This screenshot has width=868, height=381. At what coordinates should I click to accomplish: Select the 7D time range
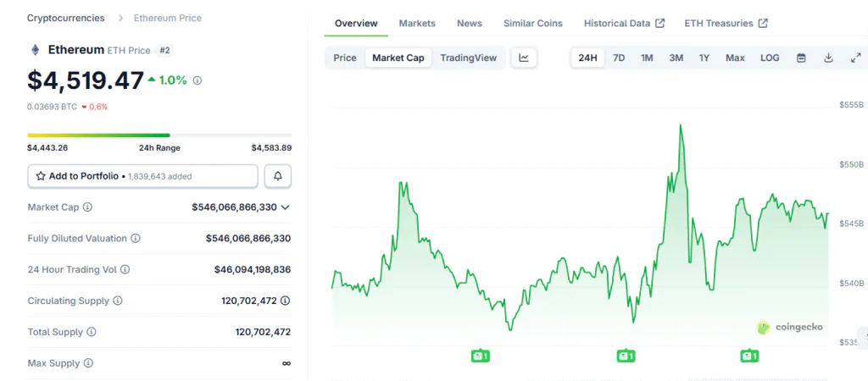click(x=619, y=58)
